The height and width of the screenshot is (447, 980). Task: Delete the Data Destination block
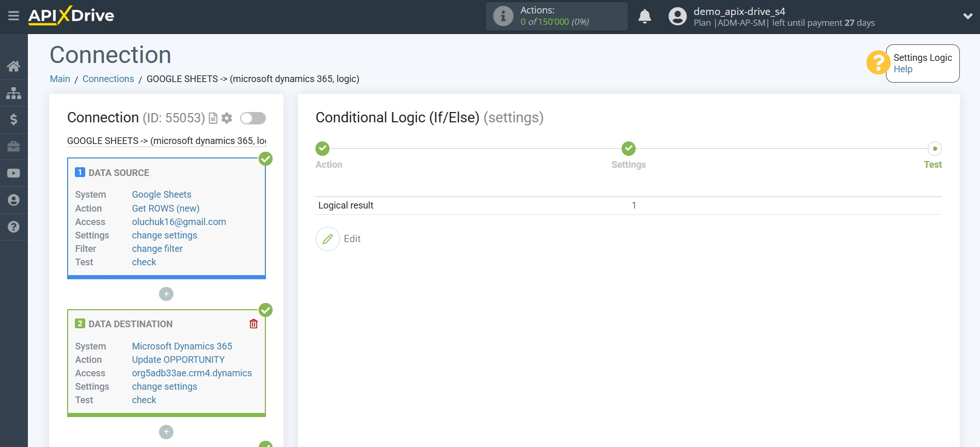pyautogui.click(x=254, y=324)
